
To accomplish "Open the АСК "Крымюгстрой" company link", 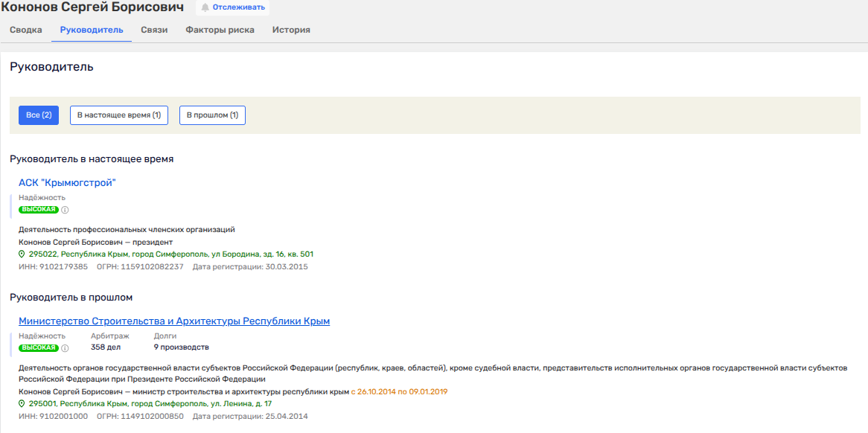I will pyautogui.click(x=67, y=183).
